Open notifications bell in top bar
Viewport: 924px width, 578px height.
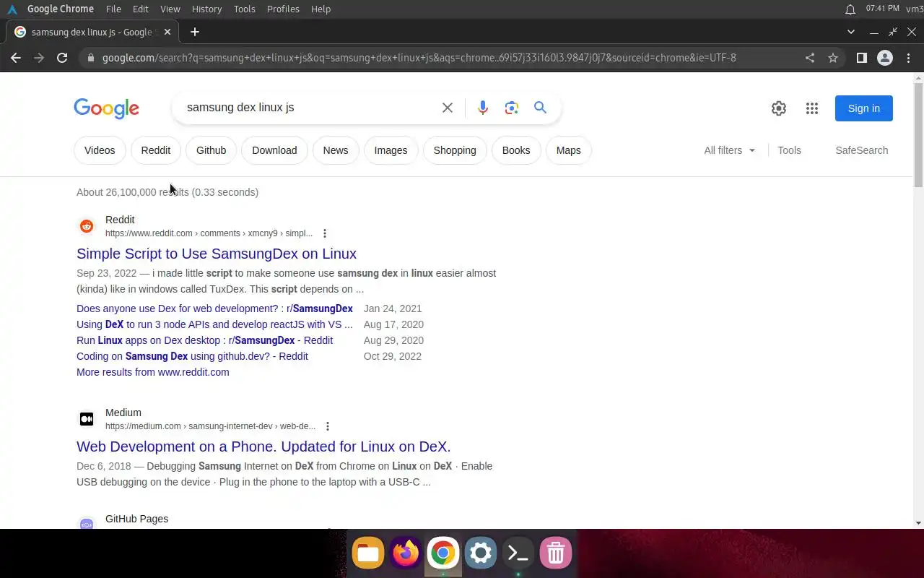point(850,9)
